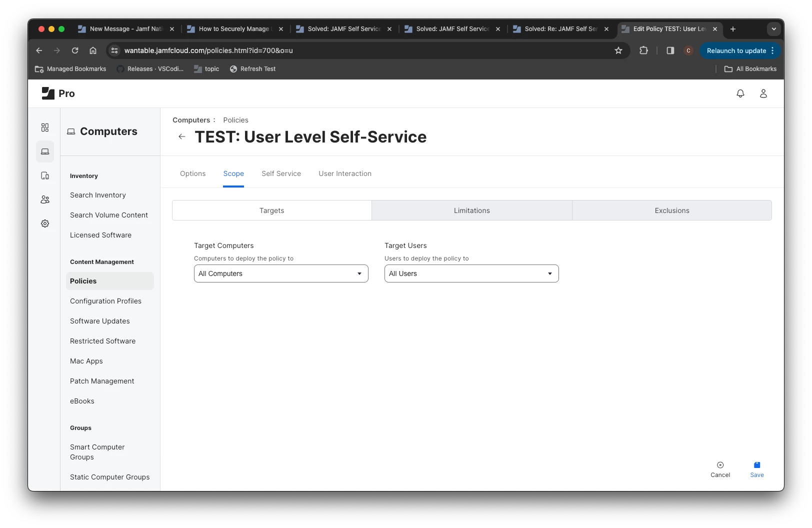
Task: Click the address bar URL
Action: pos(208,50)
